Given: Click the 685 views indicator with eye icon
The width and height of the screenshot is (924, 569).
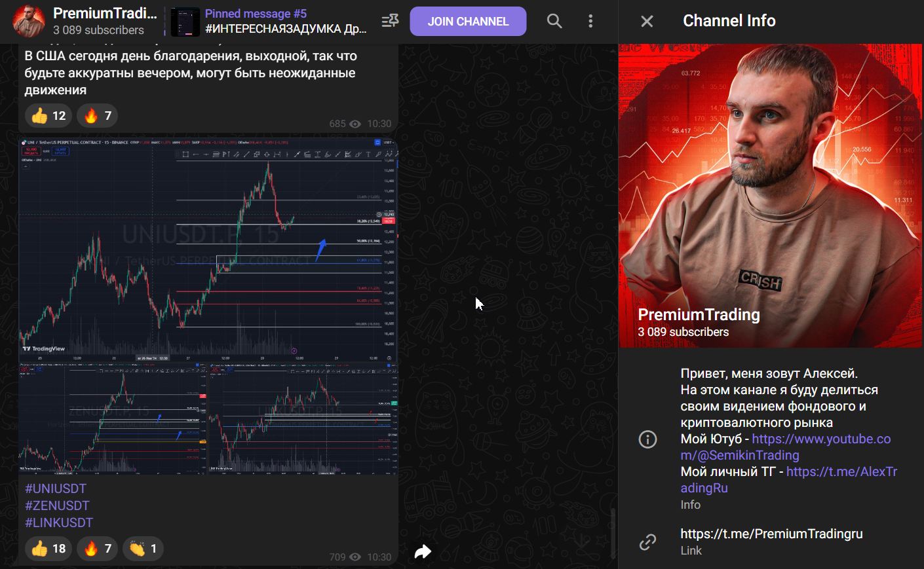Looking at the screenshot, I should point(345,124).
